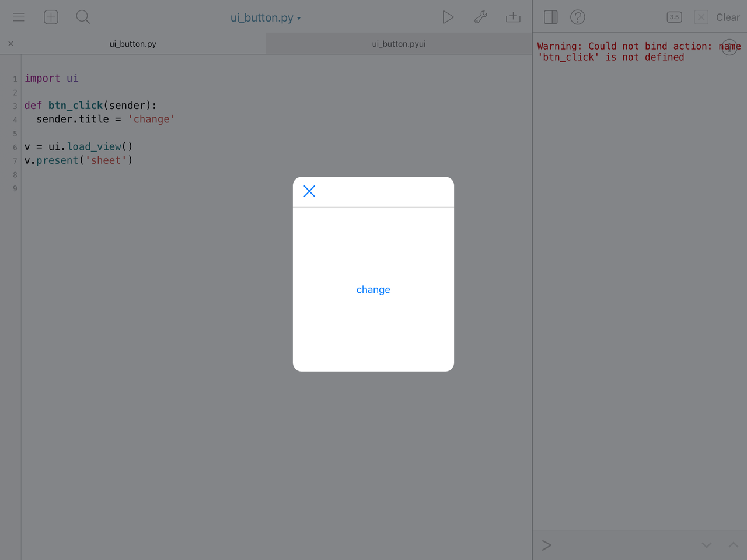Select line number 9 in the gutter

pyautogui.click(x=15, y=188)
